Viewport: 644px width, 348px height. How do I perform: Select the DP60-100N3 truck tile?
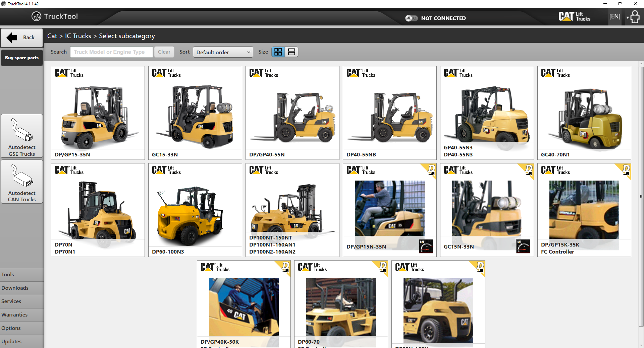click(195, 210)
